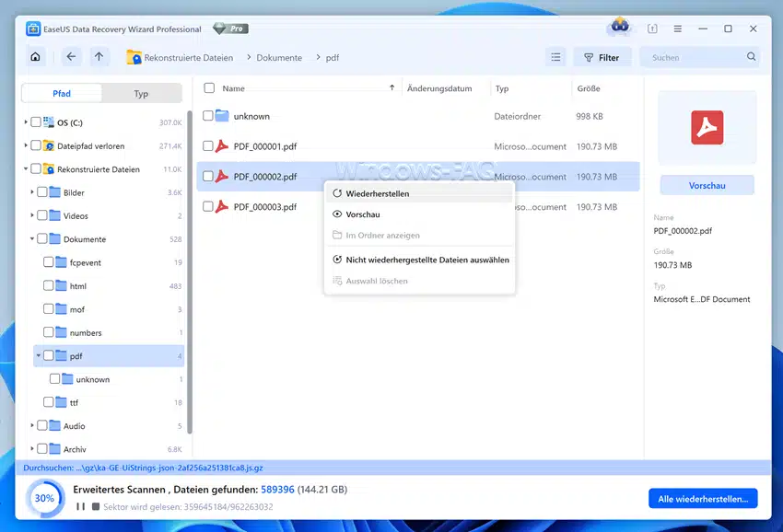Click the PDF icon of PDF_000001.pdf
This screenshot has width=783, height=532.
(x=221, y=146)
